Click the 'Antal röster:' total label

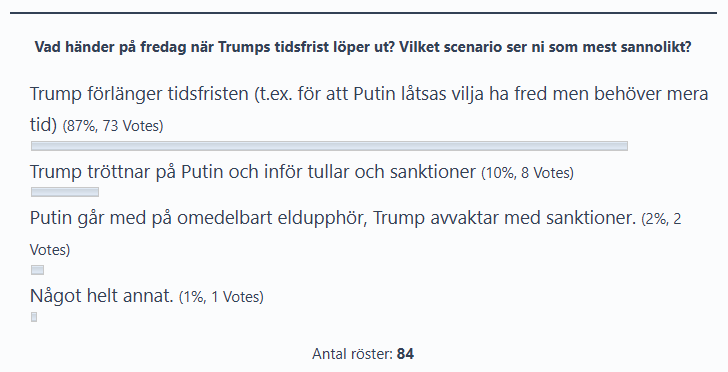352,354
